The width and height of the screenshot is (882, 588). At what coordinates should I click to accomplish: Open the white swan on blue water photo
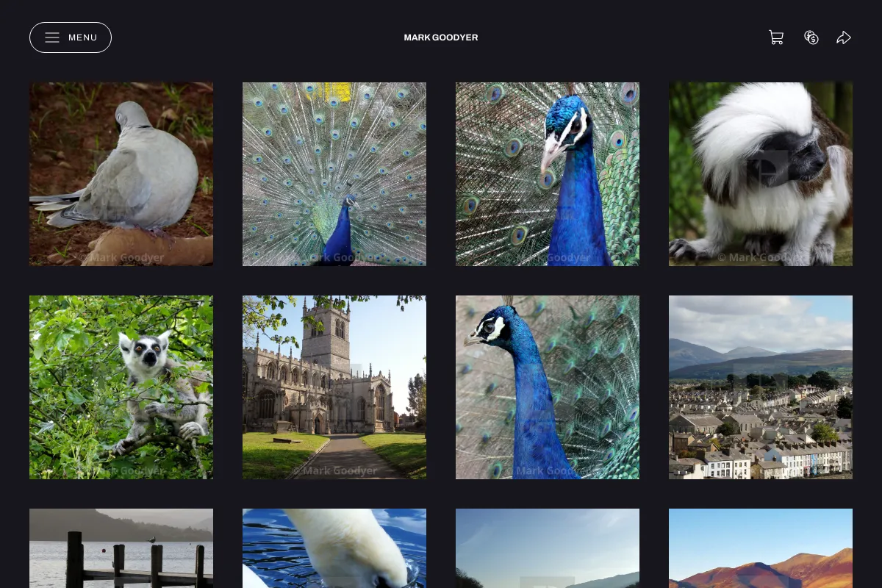(334, 548)
